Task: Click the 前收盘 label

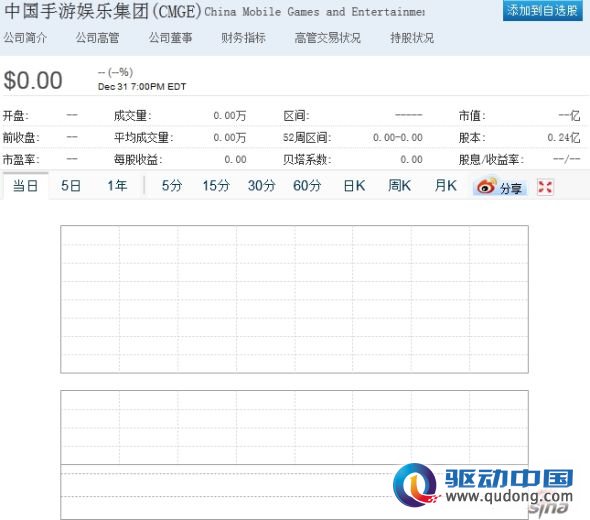Action: [21, 138]
